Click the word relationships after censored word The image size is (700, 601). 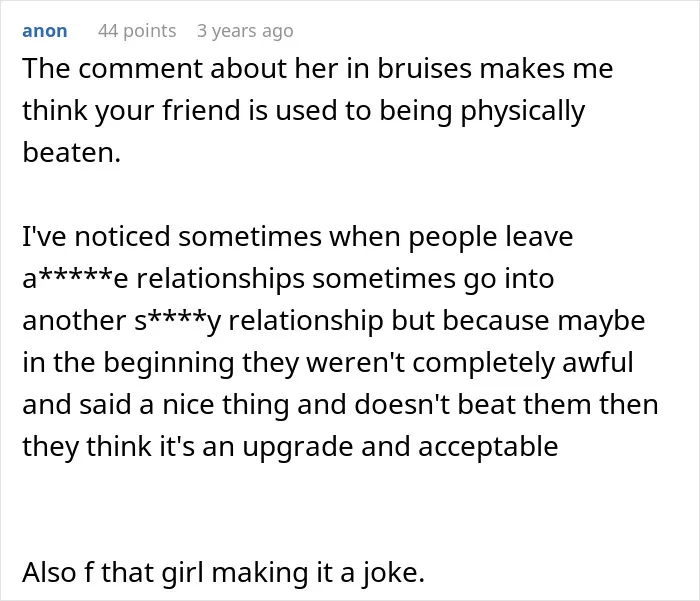[x=220, y=280]
